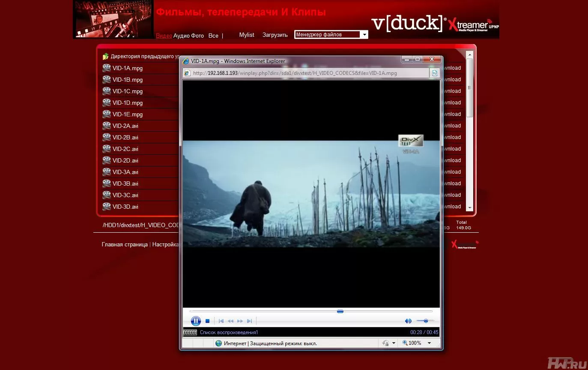Screen dimensions: 588x370
Task: Open the file name VID-2D.avi
Action: coord(125,161)
